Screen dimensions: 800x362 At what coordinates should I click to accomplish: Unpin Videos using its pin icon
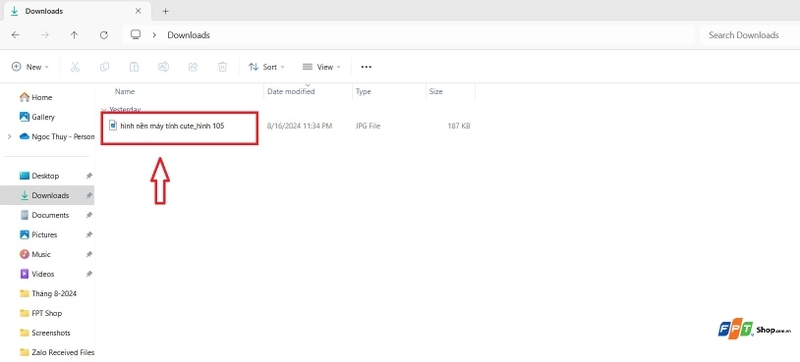tap(89, 274)
